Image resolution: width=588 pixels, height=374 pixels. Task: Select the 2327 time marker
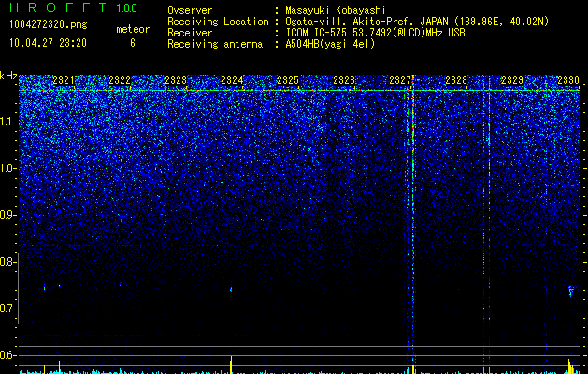400,80
